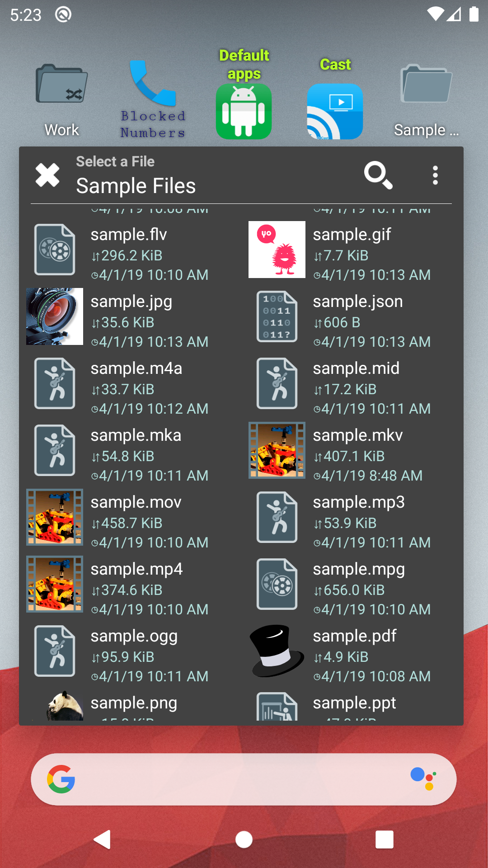This screenshot has height=868, width=488.
Task: Choose the sample.mov file name
Action: [136, 502]
